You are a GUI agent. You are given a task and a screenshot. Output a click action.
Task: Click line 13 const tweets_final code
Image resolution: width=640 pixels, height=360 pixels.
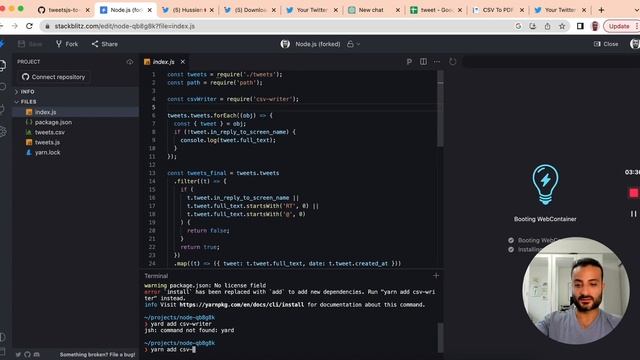click(x=223, y=173)
